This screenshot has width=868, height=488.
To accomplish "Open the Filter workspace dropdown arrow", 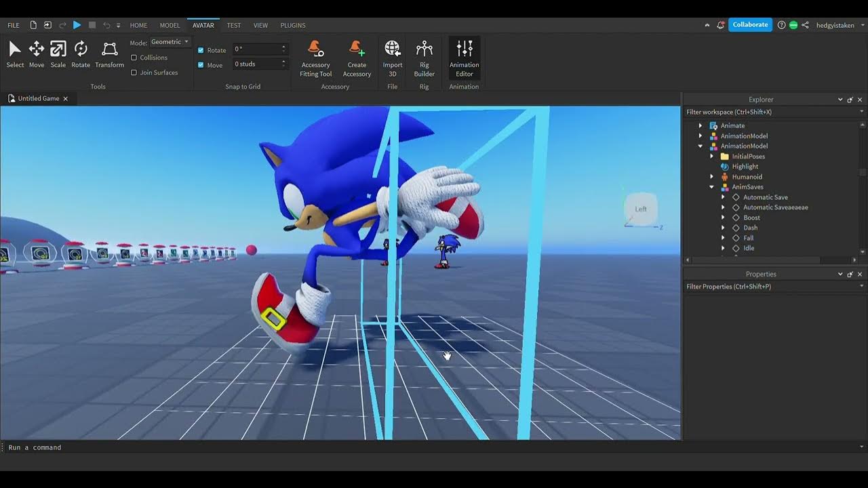I will [862, 112].
